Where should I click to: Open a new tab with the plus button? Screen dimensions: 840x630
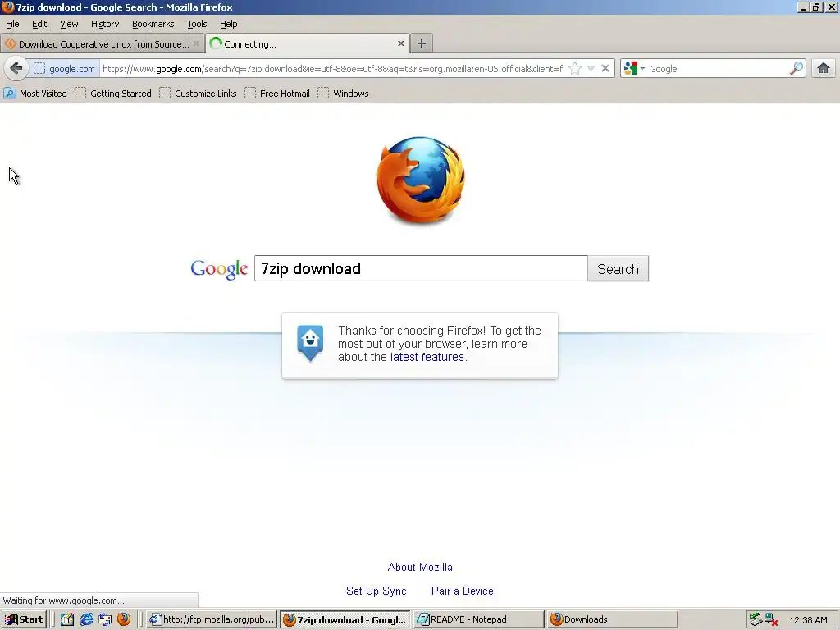(x=422, y=44)
